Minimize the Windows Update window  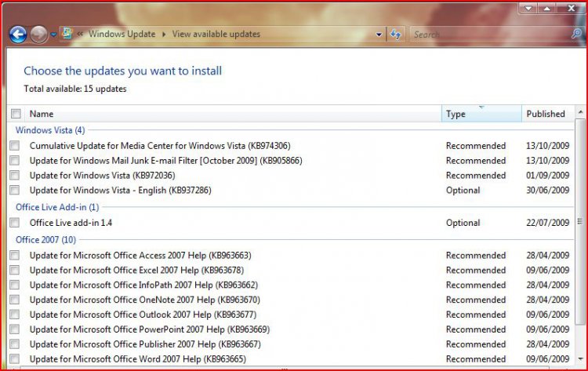(528, 9)
